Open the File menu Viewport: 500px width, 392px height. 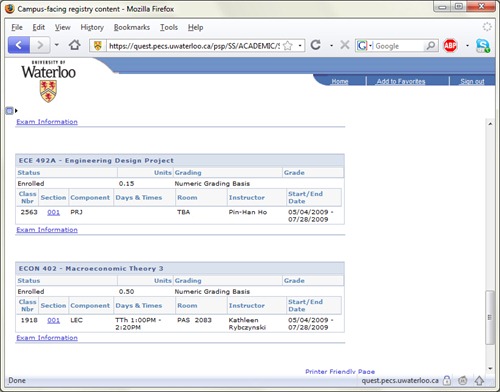tap(17, 27)
